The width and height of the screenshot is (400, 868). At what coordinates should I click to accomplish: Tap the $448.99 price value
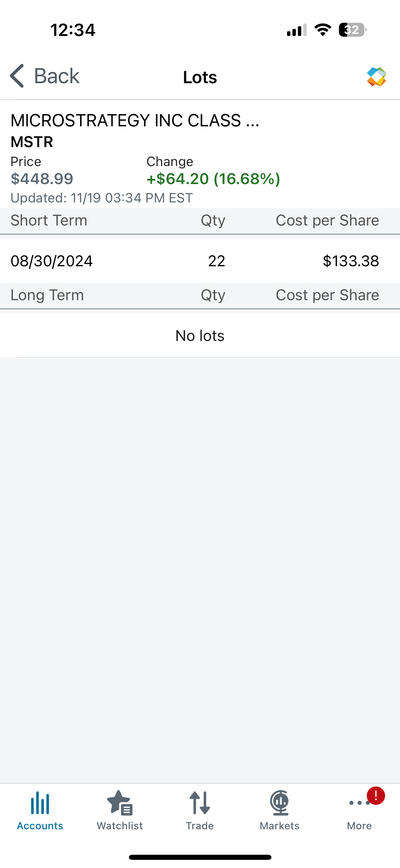point(42,179)
